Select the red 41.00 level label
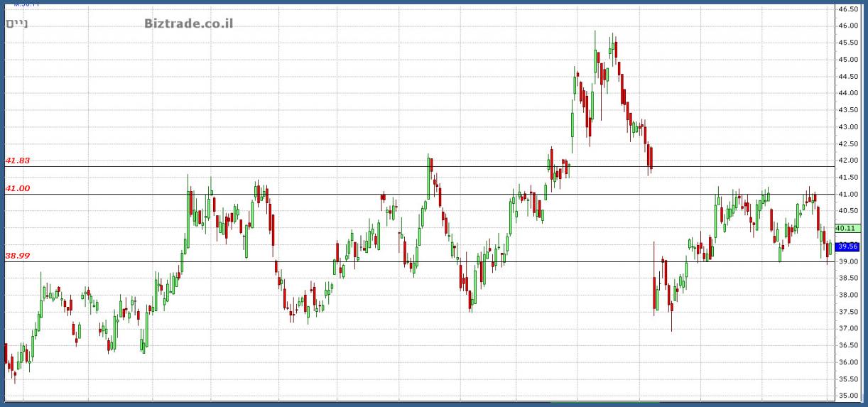868x407 pixels. 18,188
